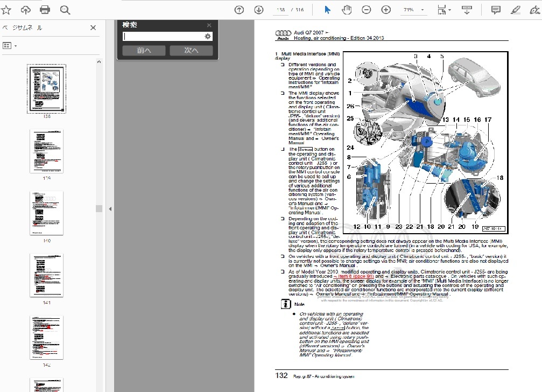Open search settings gear icon
This screenshot has height=392, width=542.
point(208,36)
